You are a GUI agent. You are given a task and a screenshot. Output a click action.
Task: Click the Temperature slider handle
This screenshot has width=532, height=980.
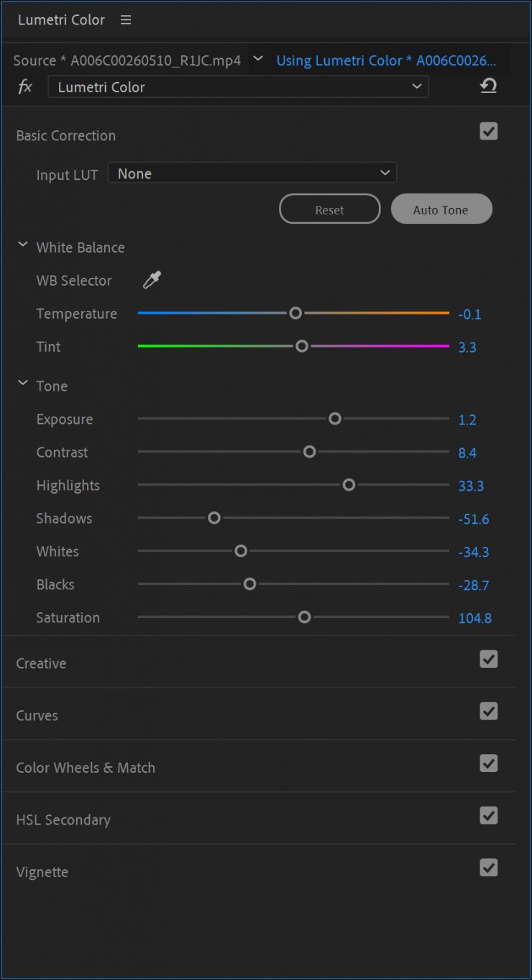(295, 313)
